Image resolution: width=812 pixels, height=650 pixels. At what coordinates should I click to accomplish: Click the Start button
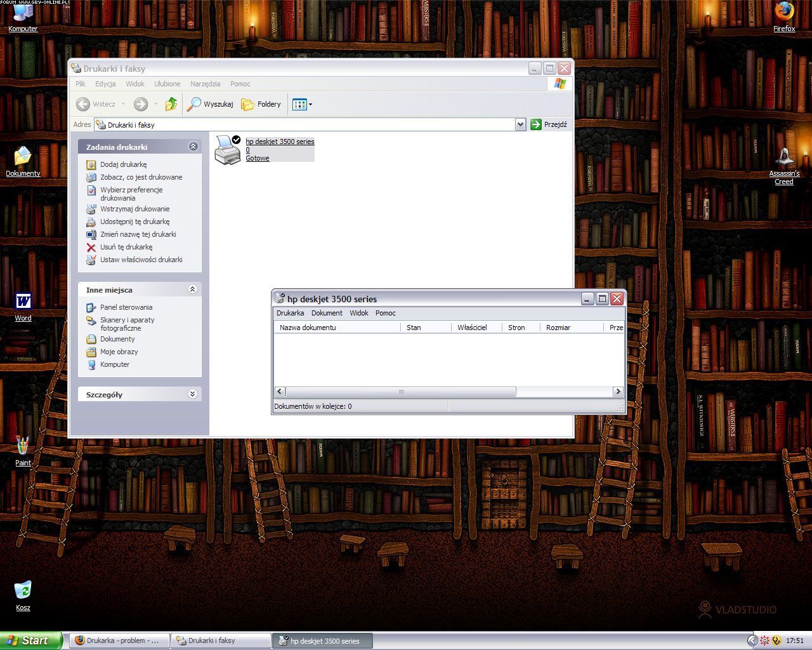pos(31,640)
